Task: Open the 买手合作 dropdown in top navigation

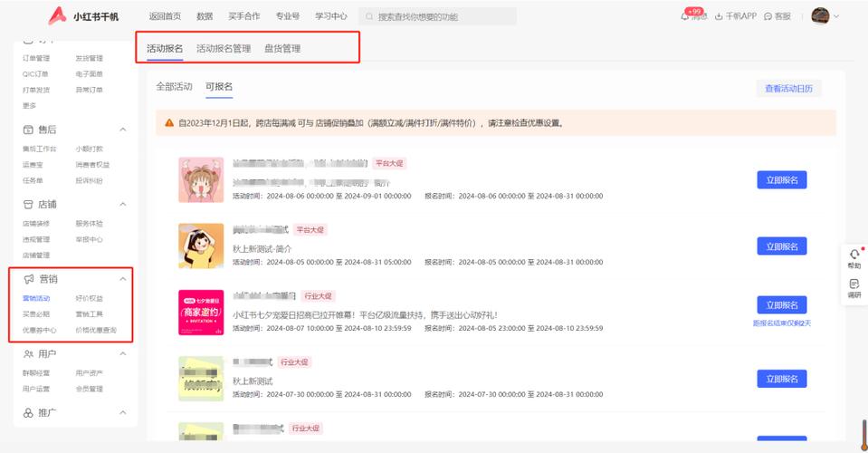Action: point(243,16)
